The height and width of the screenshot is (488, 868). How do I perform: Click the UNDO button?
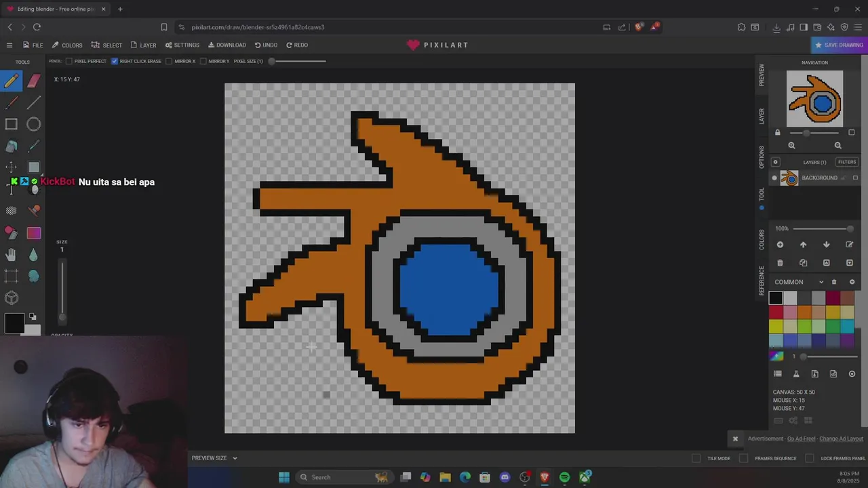[x=266, y=45]
